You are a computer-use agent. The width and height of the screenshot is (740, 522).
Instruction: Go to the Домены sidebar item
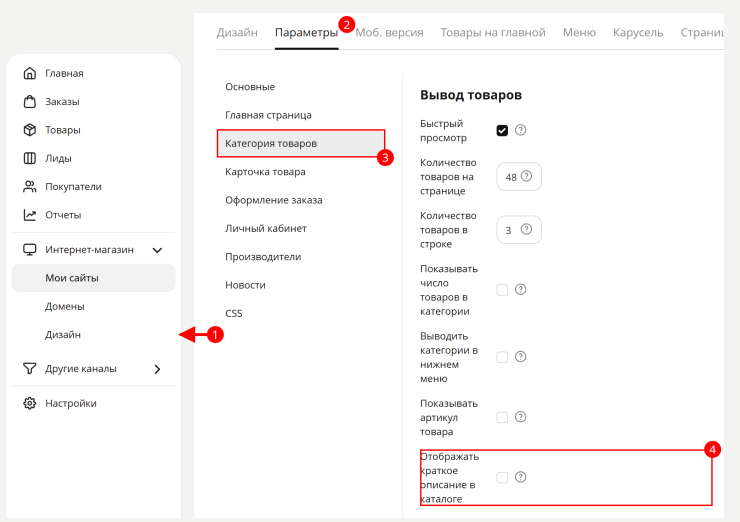(x=65, y=306)
